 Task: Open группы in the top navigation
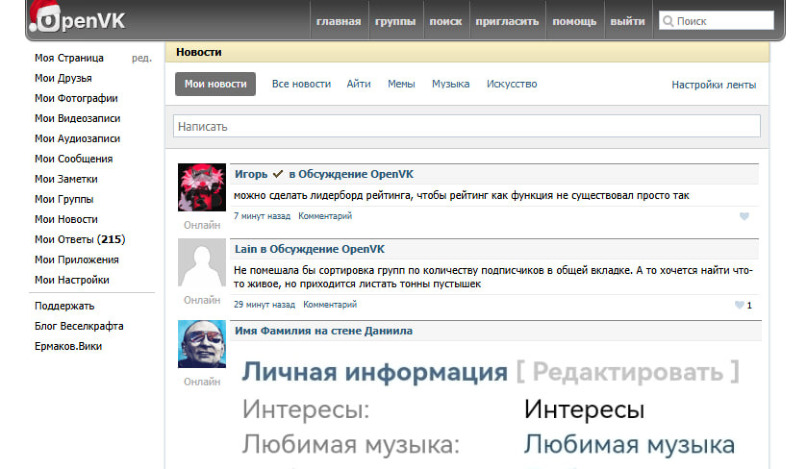click(x=395, y=21)
